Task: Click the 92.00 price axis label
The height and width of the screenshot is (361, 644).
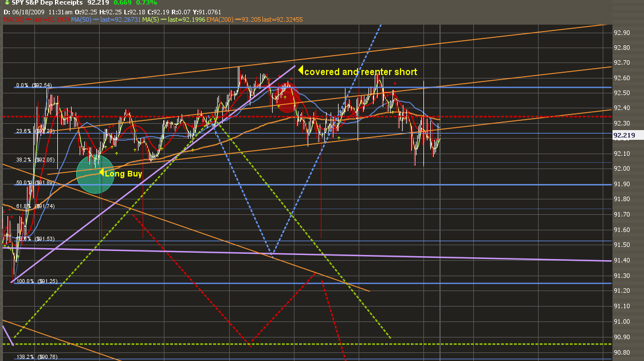Action: [x=622, y=169]
